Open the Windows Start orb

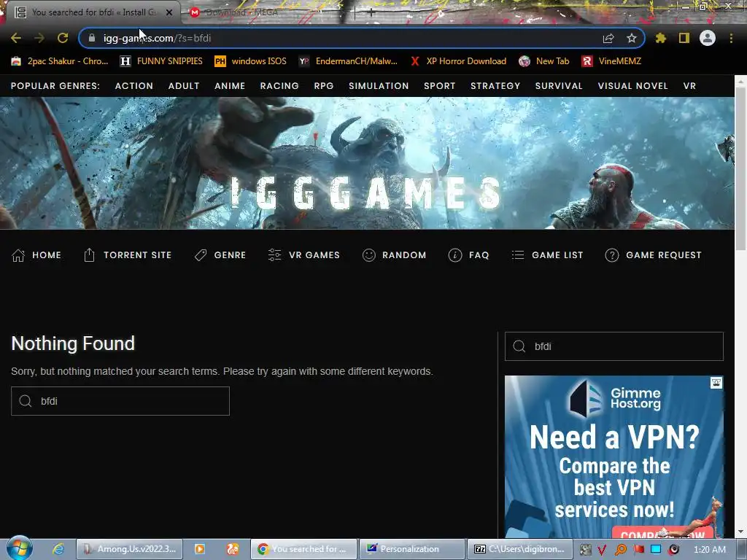click(20, 548)
